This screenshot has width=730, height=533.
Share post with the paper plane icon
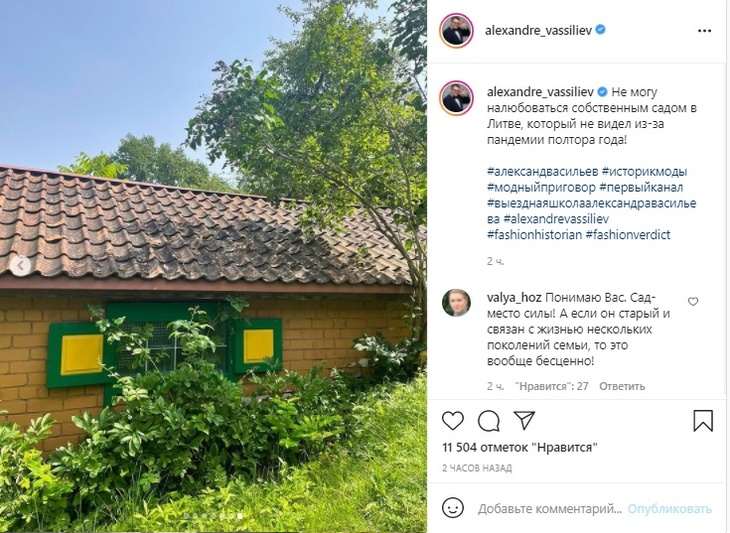524,420
